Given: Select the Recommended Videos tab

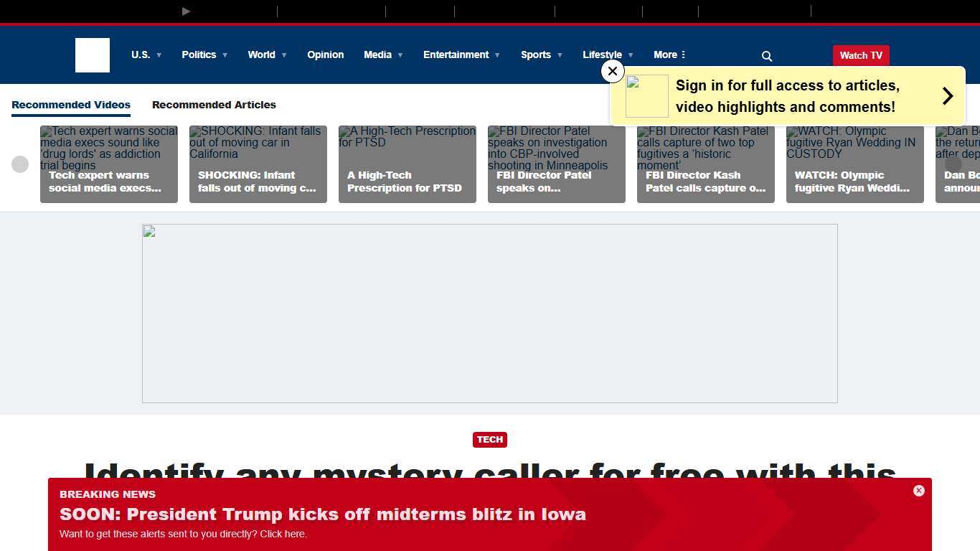Looking at the screenshot, I should (71, 105).
